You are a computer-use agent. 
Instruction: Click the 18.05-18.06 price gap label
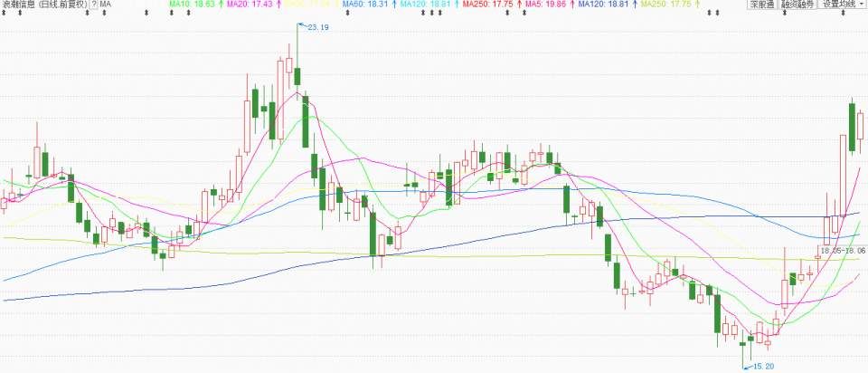point(842,250)
